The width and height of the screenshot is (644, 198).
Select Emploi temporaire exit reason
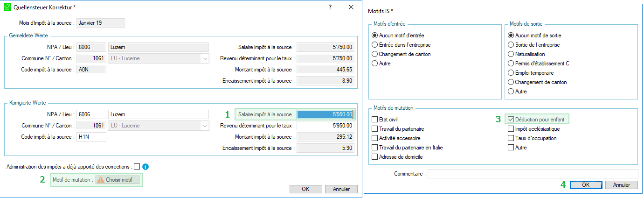[x=511, y=73]
